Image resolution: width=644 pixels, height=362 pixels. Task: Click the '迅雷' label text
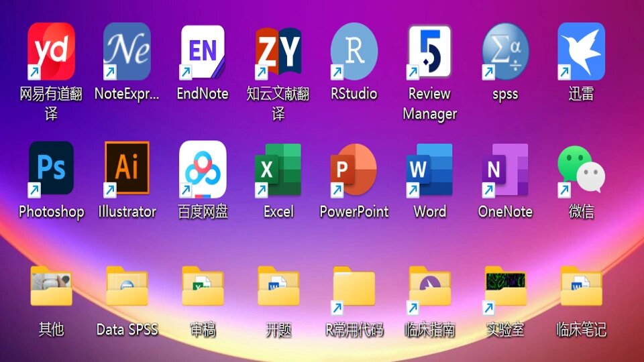tap(581, 94)
